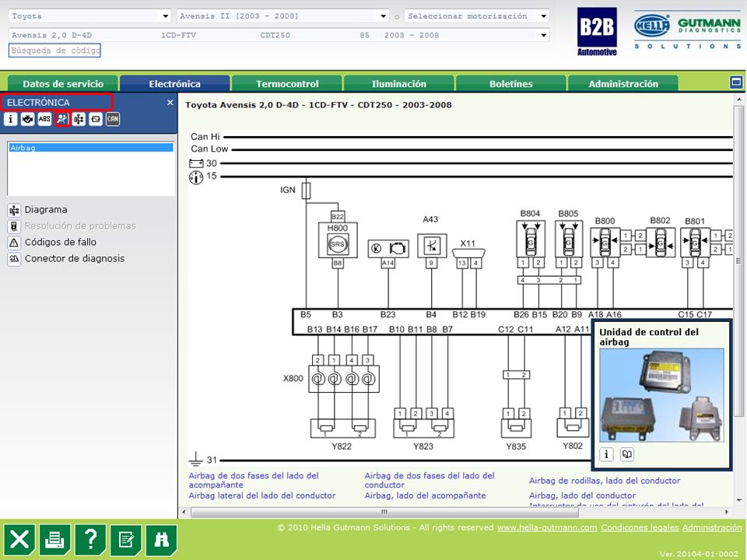
Task: Click the horizontal scrollbar under the diagram
Action: 385,513
